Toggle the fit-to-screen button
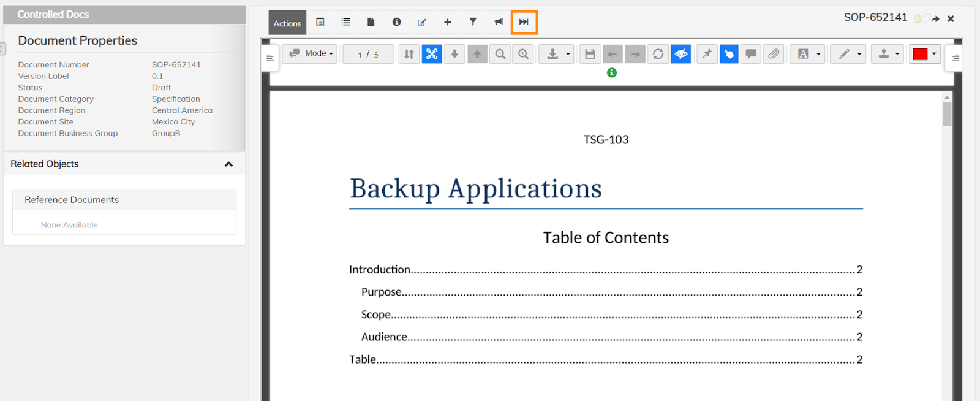The width and height of the screenshot is (980, 401). tap(432, 54)
